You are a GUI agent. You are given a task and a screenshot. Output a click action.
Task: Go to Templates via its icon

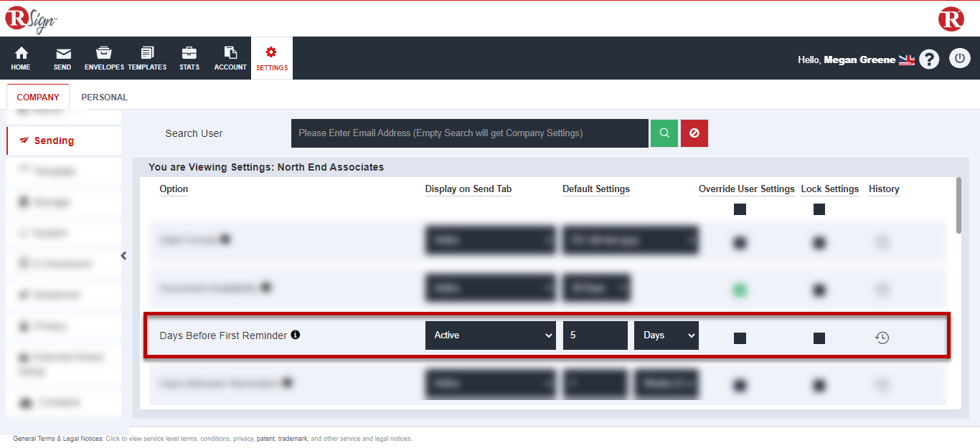147,54
